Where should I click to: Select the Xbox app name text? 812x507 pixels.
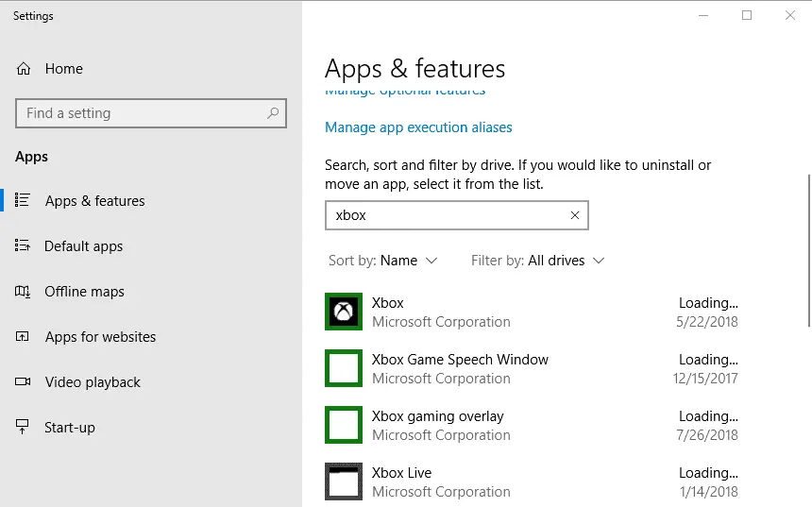click(x=387, y=303)
